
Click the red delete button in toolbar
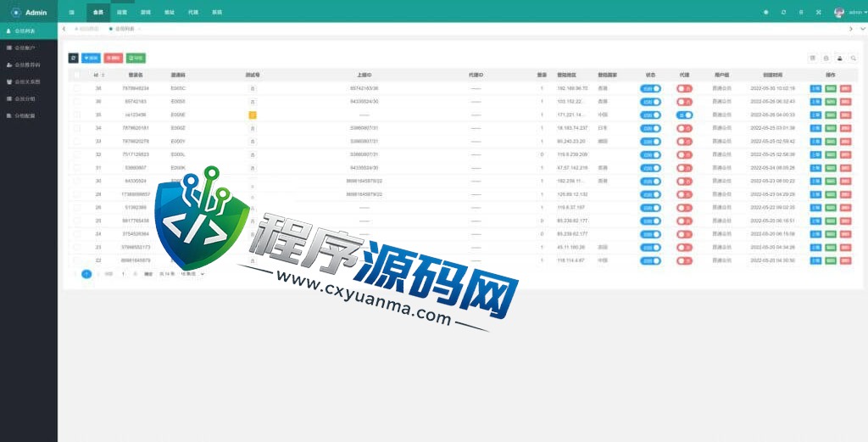pyautogui.click(x=114, y=58)
